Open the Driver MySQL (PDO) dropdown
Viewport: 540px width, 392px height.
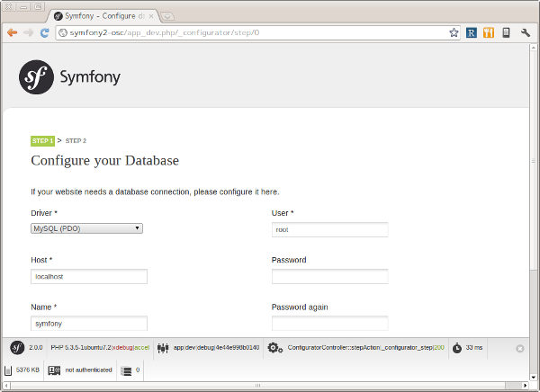86,228
